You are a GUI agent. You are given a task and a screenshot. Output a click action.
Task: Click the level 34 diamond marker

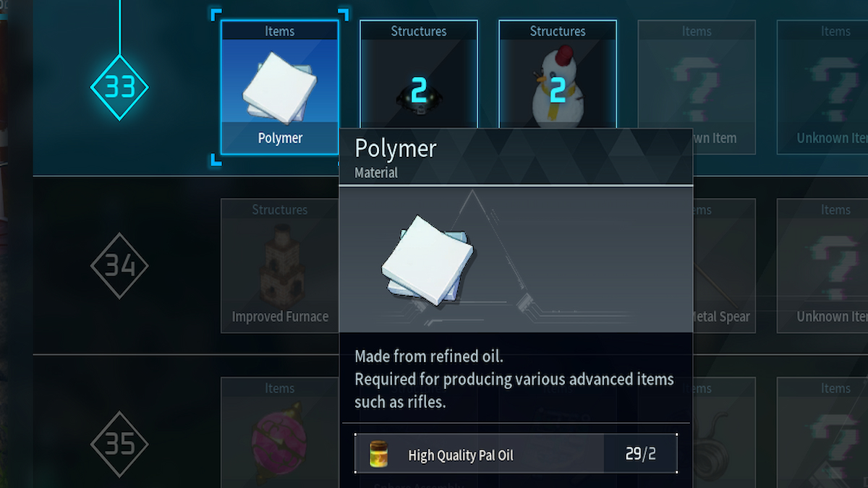[119, 265]
